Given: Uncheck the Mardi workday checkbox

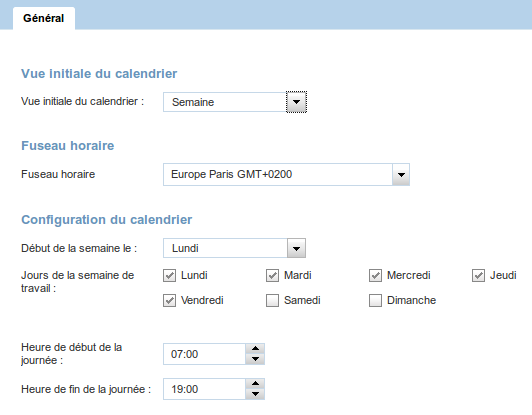Looking at the screenshot, I should click(x=272, y=276).
